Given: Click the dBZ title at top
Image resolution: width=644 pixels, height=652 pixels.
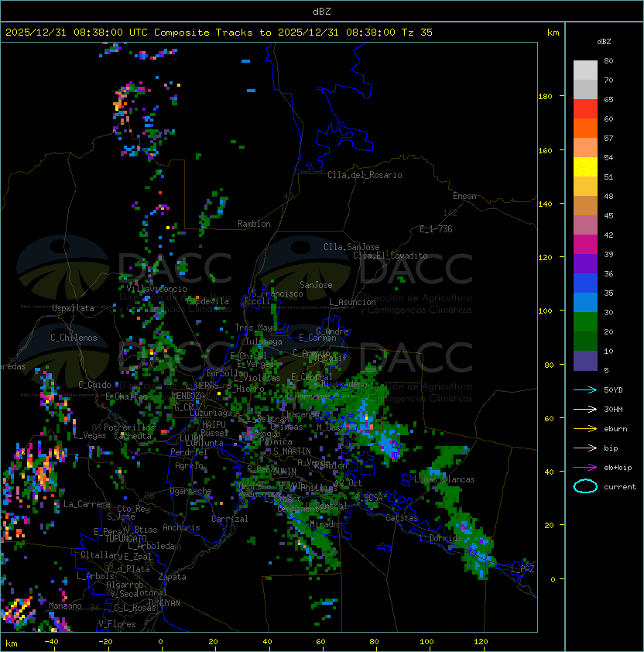Looking at the screenshot, I should pyautogui.click(x=322, y=11).
